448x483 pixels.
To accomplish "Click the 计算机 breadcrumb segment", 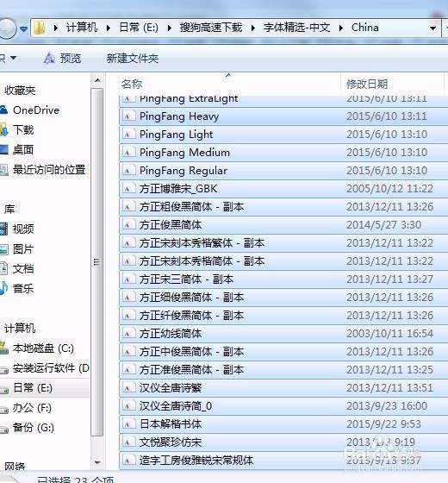I will point(82,28).
